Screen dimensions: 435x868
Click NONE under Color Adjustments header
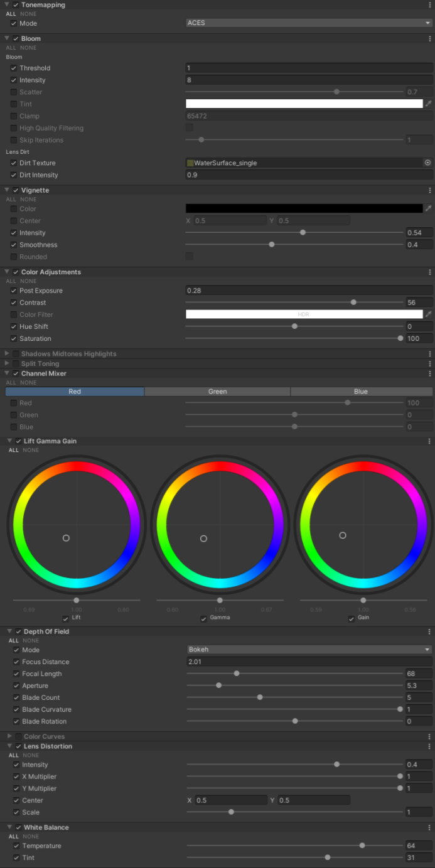(28, 282)
